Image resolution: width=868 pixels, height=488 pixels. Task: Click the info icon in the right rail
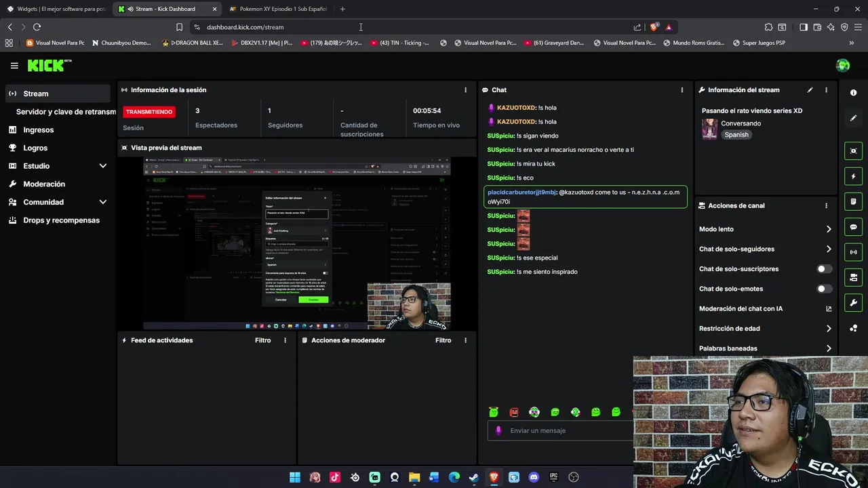tap(853, 93)
